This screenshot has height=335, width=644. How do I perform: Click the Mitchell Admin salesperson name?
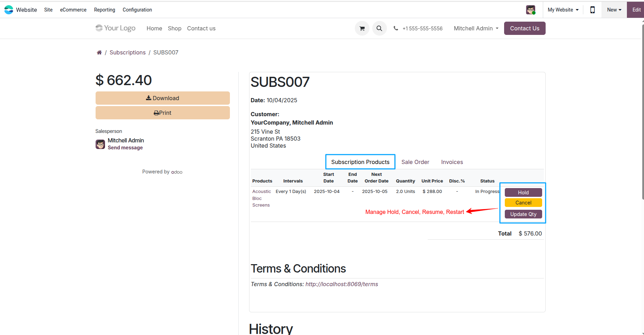tap(126, 140)
